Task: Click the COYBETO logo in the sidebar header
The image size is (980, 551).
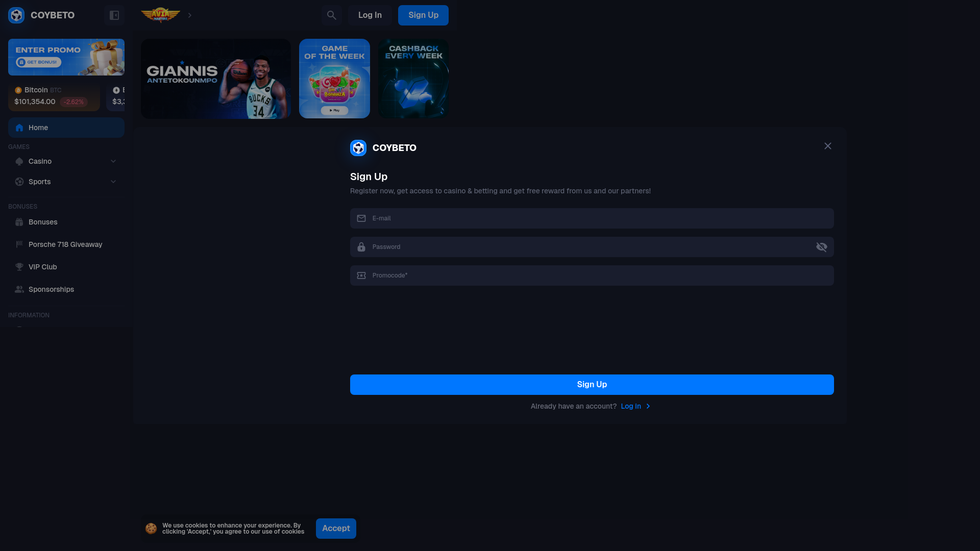Action: (41, 15)
